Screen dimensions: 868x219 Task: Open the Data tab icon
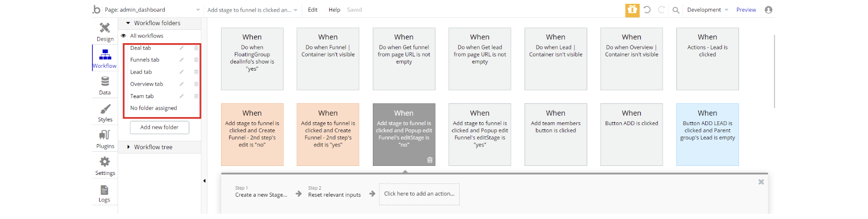tap(105, 82)
